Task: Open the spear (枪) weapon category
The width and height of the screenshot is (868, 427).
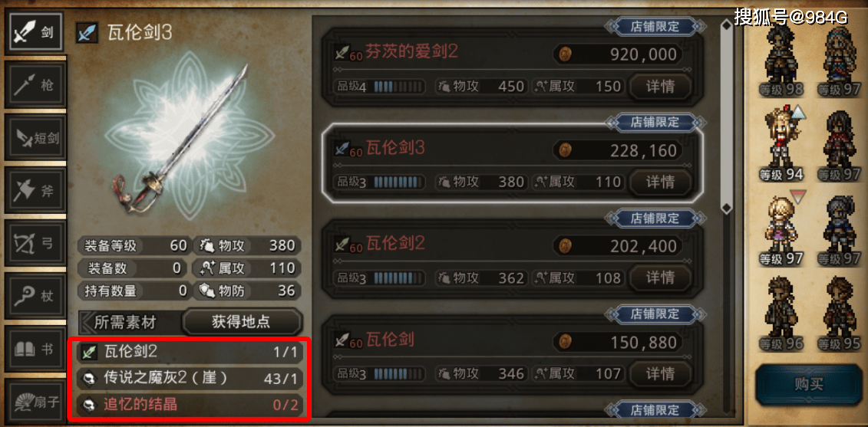Action: pos(35,85)
